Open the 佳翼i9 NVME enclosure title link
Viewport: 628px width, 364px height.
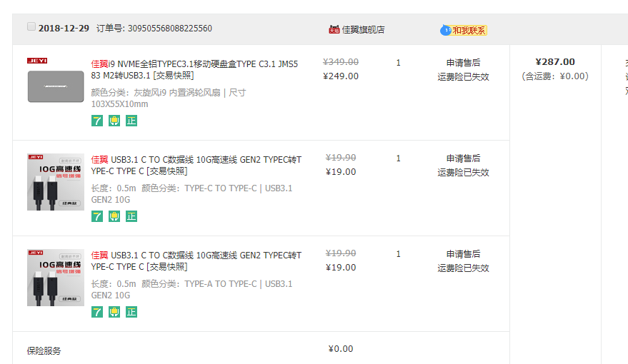194,70
